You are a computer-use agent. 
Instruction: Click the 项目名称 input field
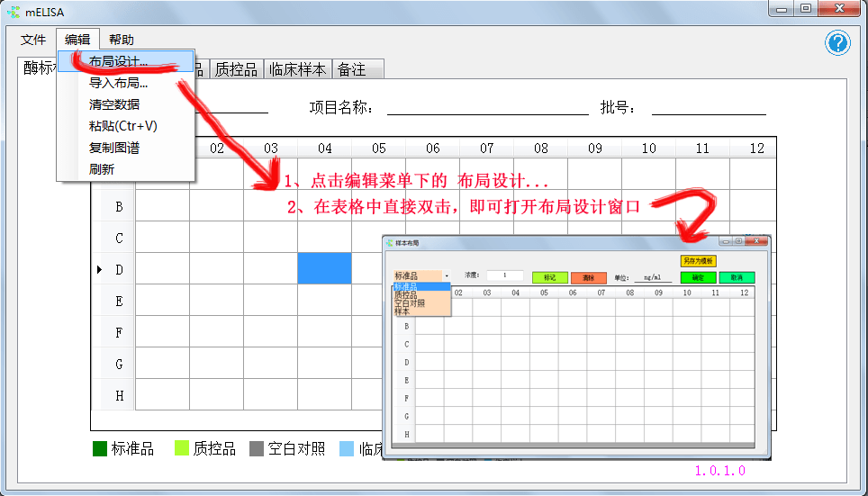coord(488,107)
